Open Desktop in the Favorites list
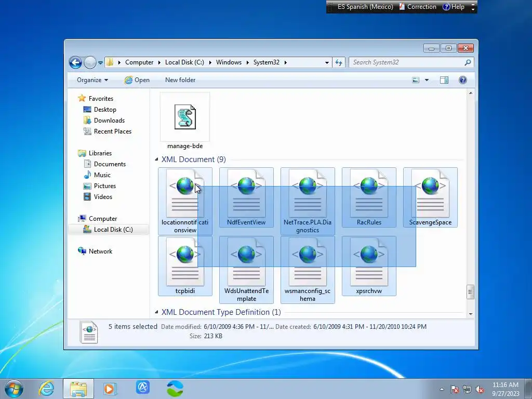Screen dimensions: 532x399 (x=105, y=110)
